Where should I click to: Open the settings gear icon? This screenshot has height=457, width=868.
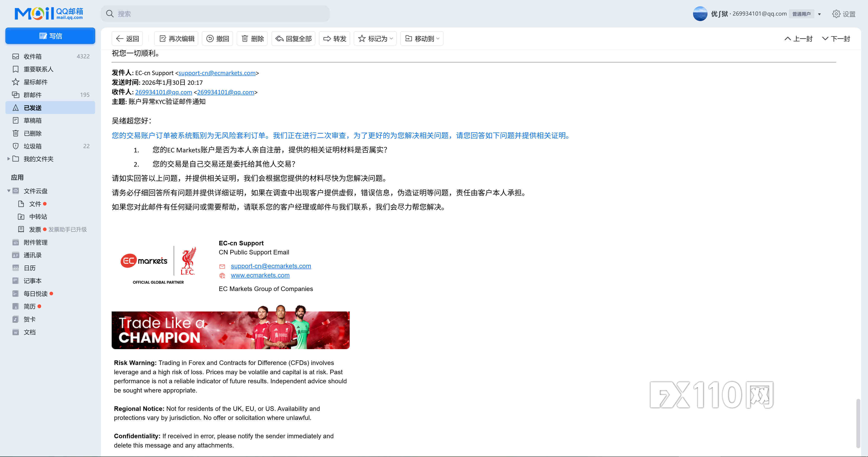tap(836, 14)
